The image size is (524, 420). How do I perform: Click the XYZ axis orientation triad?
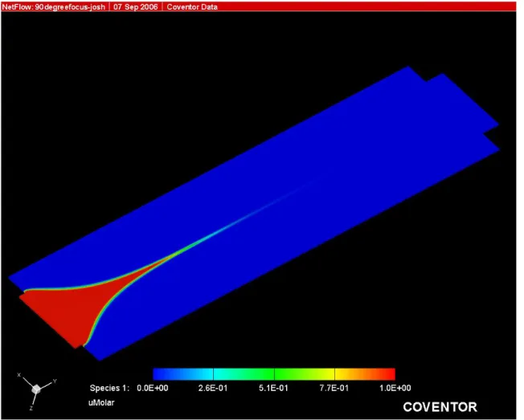[36, 390]
